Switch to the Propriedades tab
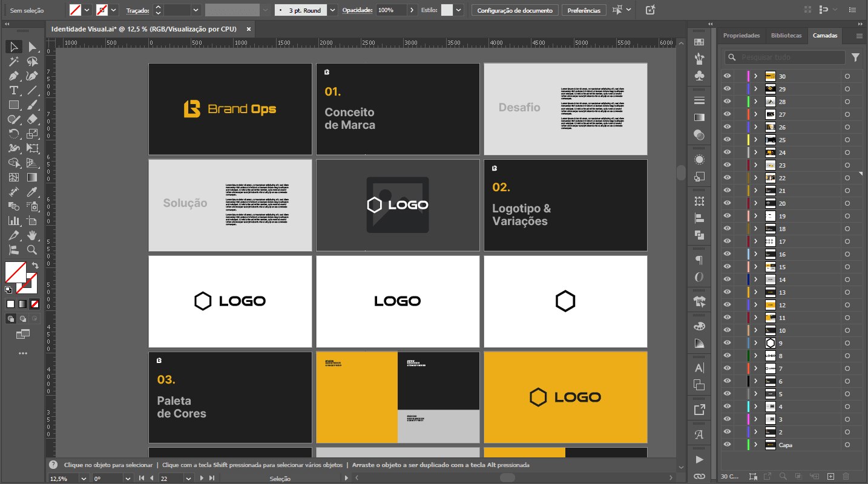 pyautogui.click(x=741, y=36)
